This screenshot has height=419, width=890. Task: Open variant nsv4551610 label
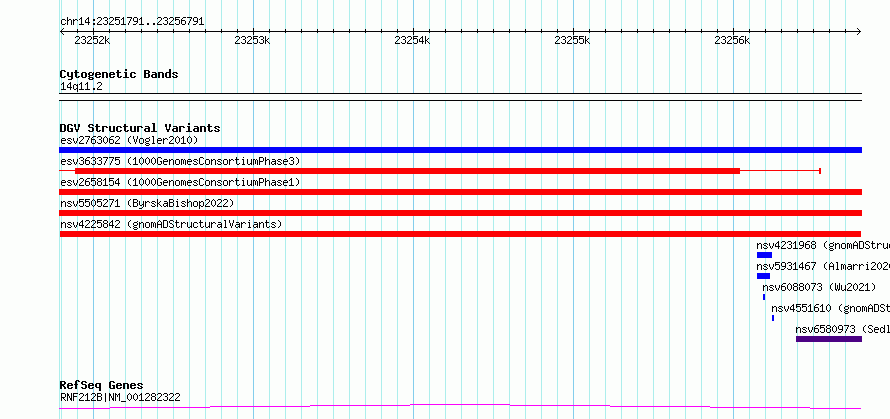[830, 308]
